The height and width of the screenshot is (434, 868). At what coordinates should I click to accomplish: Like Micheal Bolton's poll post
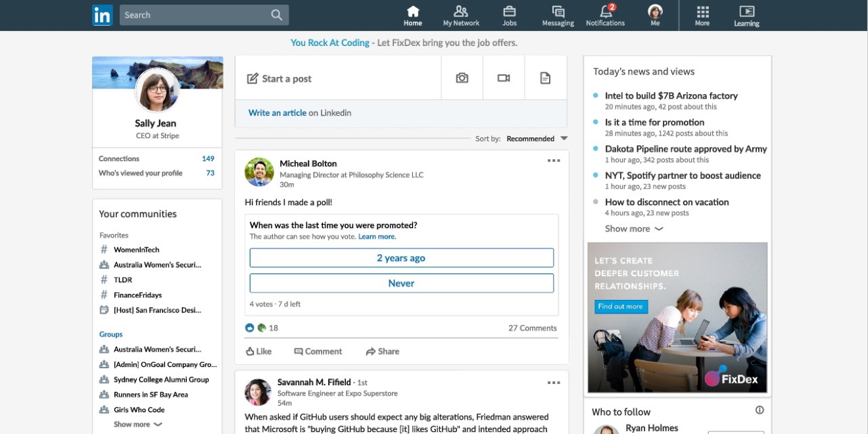258,352
